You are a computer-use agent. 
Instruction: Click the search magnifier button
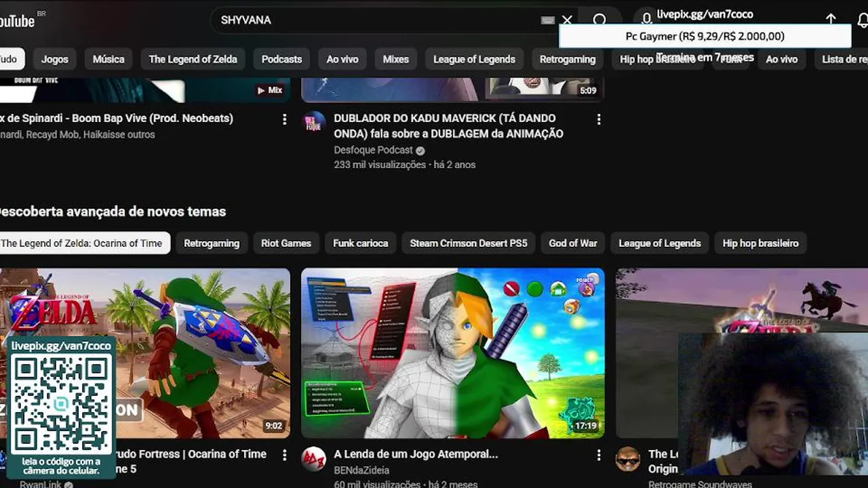(599, 20)
